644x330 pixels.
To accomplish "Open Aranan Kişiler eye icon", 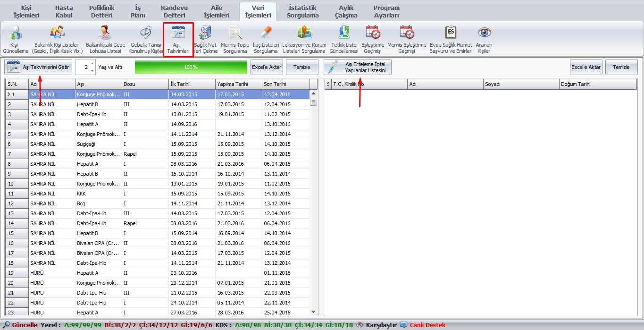I will 484,33.
